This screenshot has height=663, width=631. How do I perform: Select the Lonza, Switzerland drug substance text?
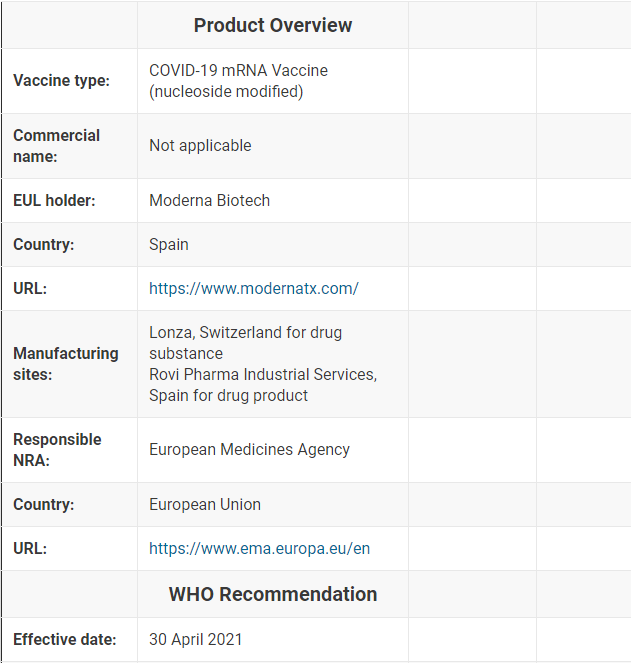click(x=245, y=343)
